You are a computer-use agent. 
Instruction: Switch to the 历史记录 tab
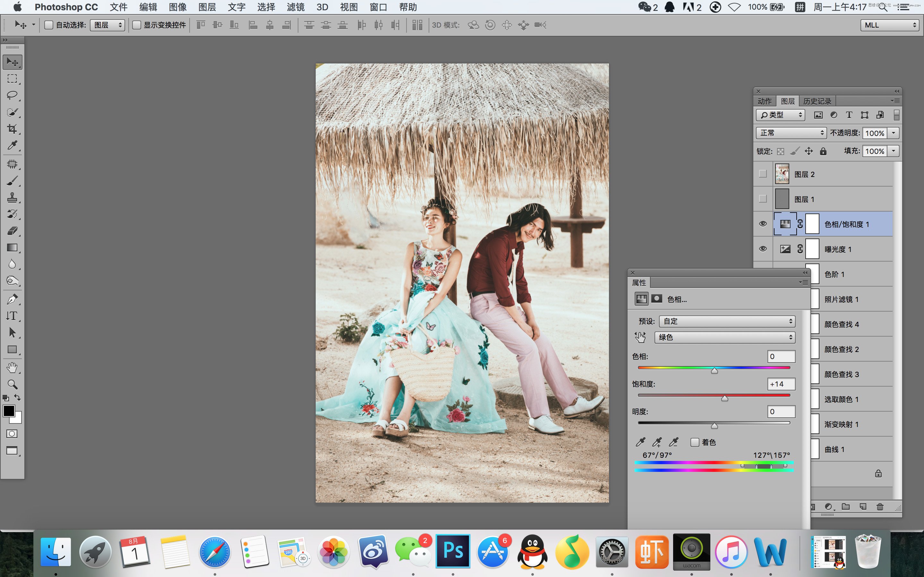tap(817, 101)
